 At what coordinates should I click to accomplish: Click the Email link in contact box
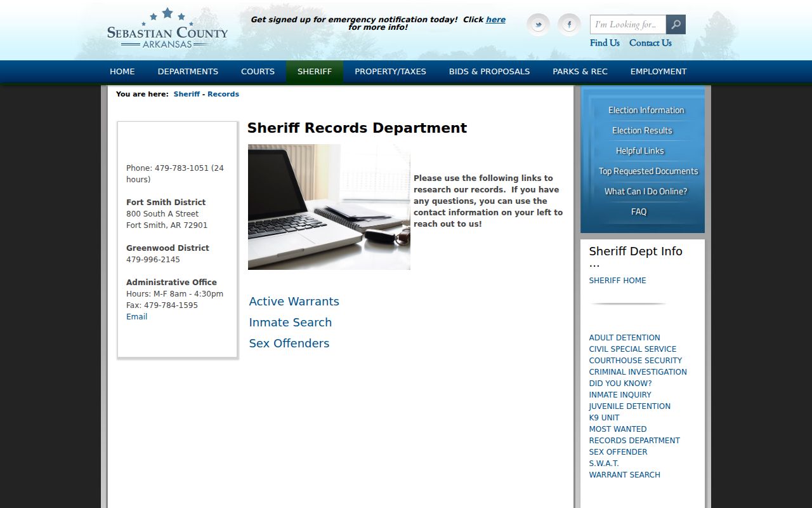[x=136, y=317]
